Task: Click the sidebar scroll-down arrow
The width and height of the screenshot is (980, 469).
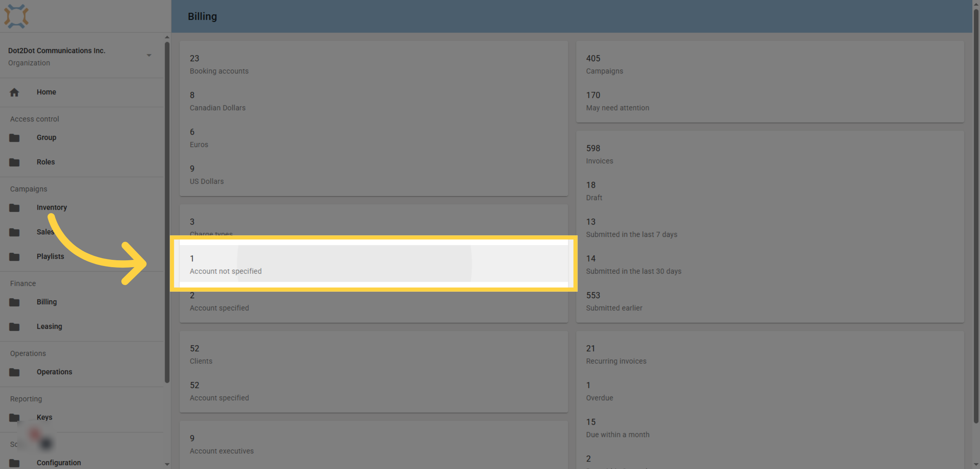Action: (x=167, y=465)
